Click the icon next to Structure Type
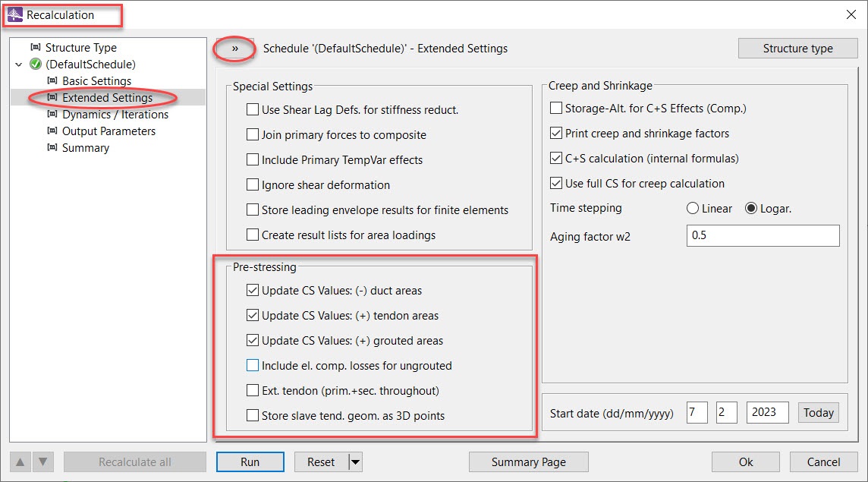The image size is (868, 482). [x=36, y=47]
